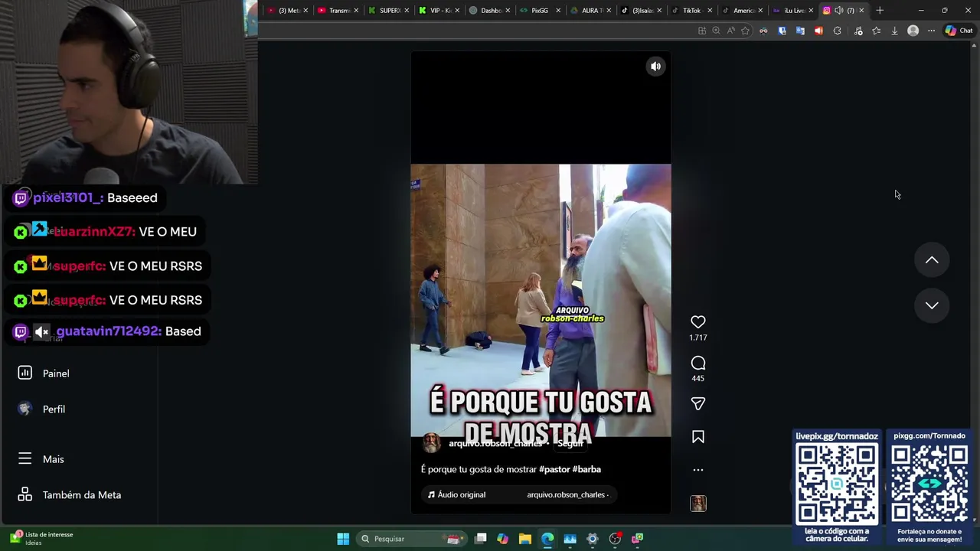Like the reel with heart icon

pyautogui.click(x=698, y=322)
